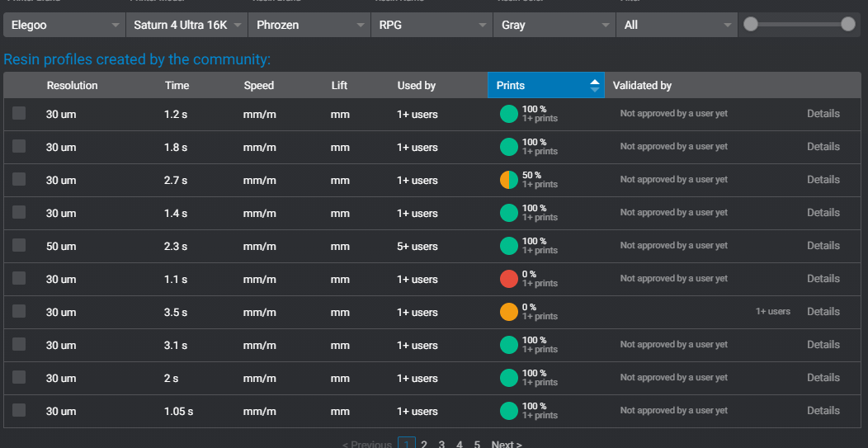This screenshot has height=448, width=868.
Task: Go to page 2 of results
Action: [x=424, y=444]
